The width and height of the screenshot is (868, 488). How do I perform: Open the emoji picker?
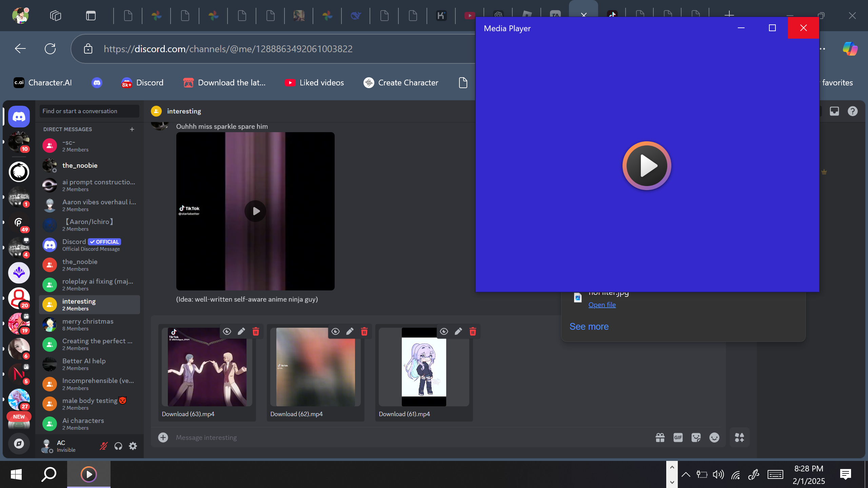[x=714, y=438]
